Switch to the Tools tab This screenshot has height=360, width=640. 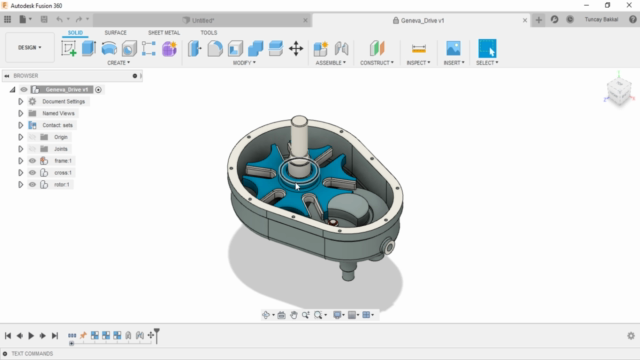tap(209, 33)
